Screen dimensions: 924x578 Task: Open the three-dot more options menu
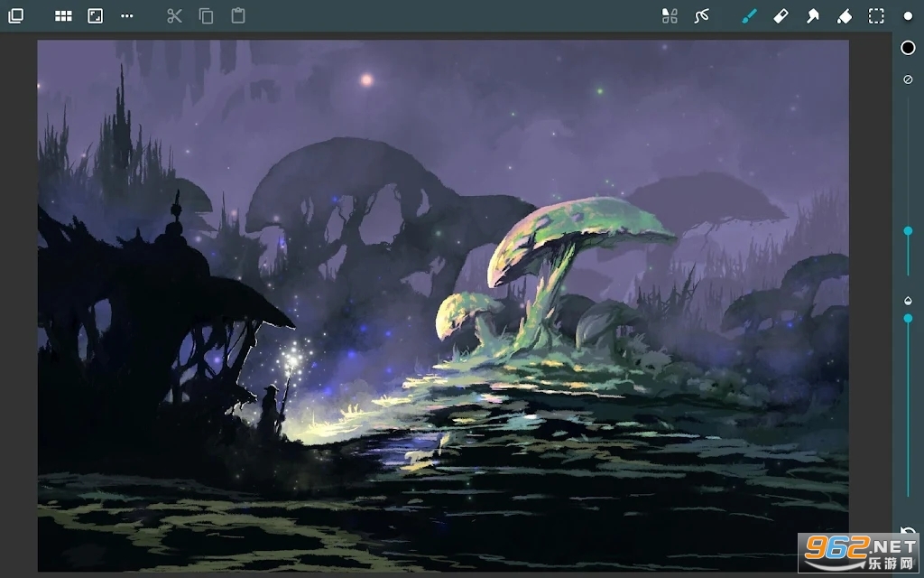[126, 16]
